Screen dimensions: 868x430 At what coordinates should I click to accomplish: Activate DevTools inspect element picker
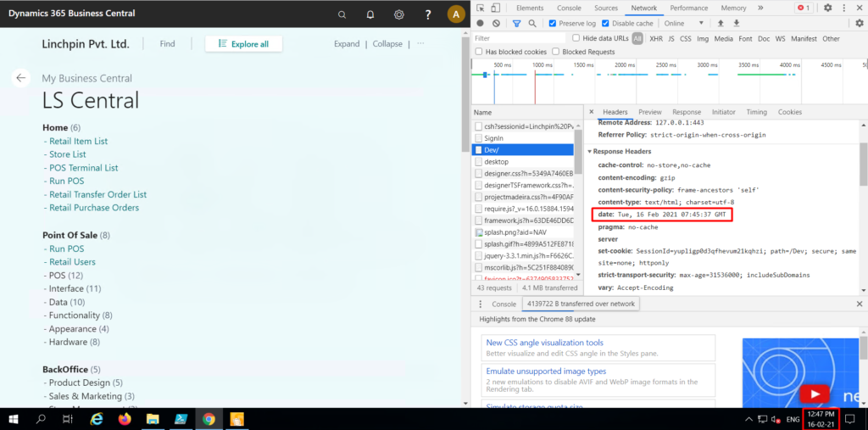pyautogui.click(x=481, y=8)
